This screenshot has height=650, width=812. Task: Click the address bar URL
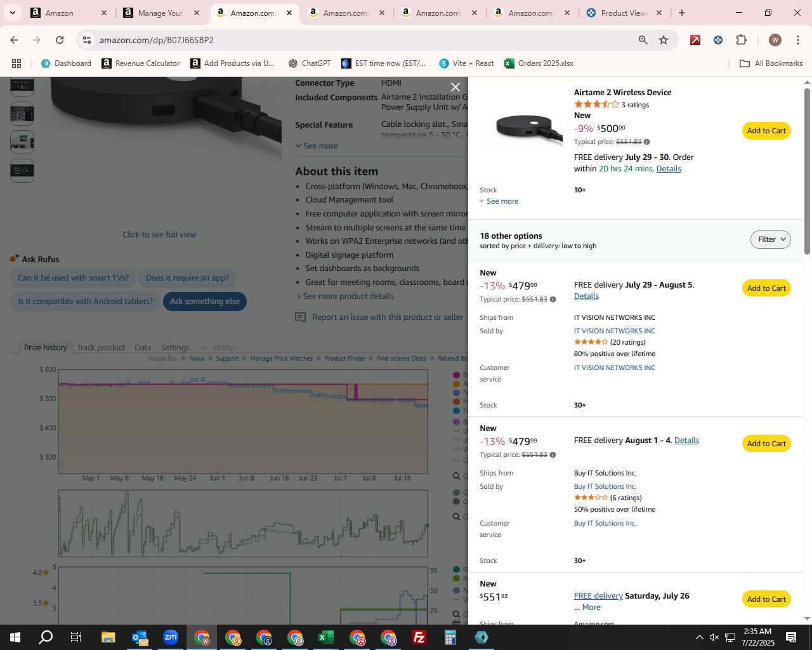[156, 40]
